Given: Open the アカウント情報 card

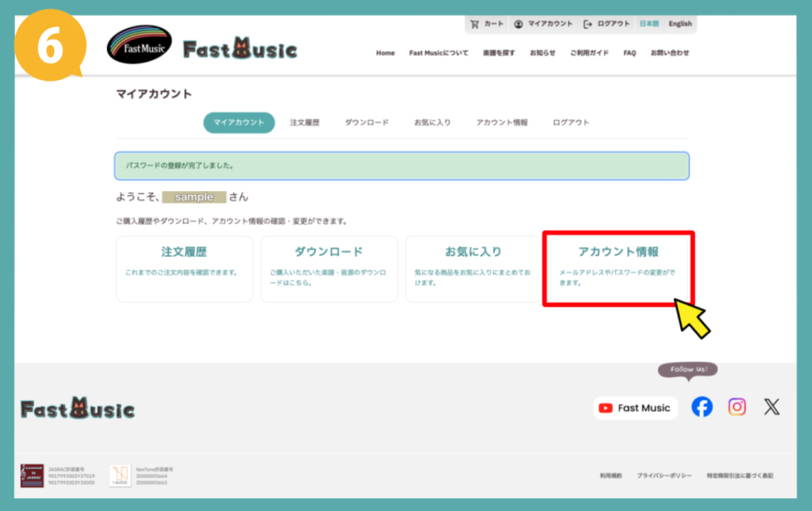Looking at the screenshot, I should 619,268.
